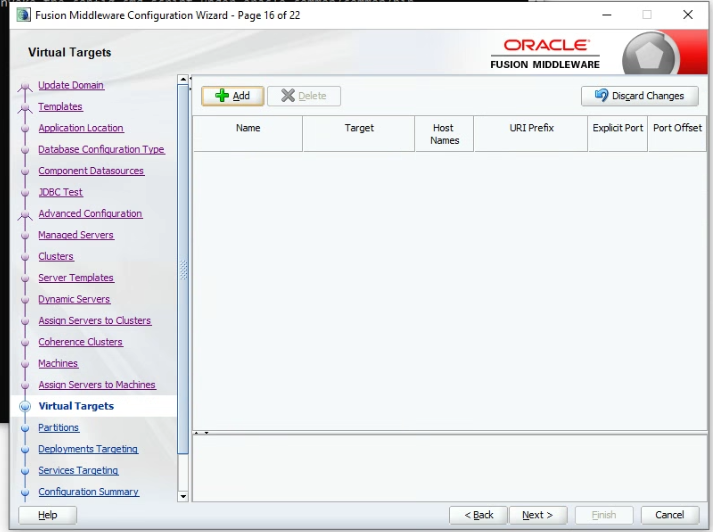Click the Target column header
Screen dimensions: 713x532
(x=359, y=134)
